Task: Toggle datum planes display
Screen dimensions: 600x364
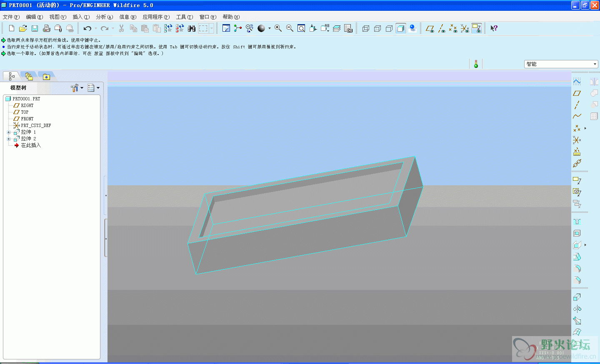Action: [430, 28]
